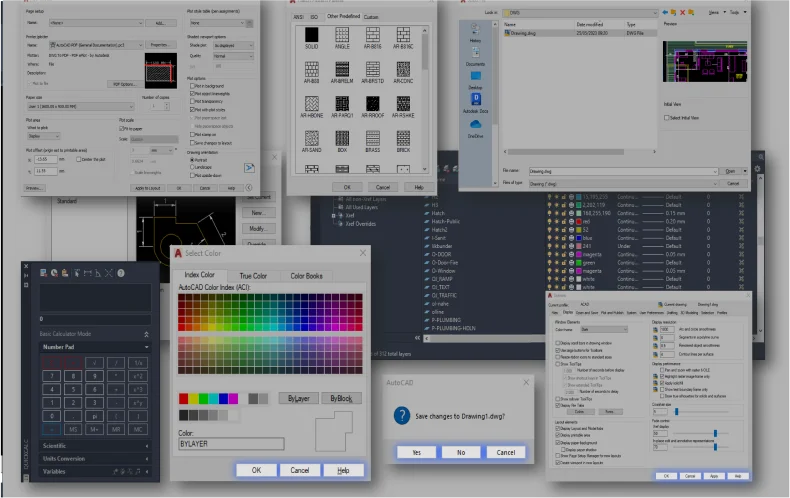Screen dimensions: 790x498
Task: Click Yes to save Drawing1.dwg
Action: pyautogui.click(x=416, y=452)
